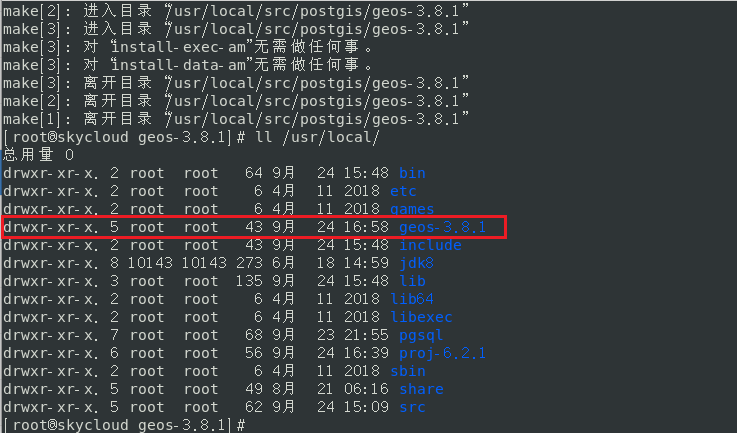737x433 pixels.
Task: Click the 'lib' directory name
Action: 412,281
